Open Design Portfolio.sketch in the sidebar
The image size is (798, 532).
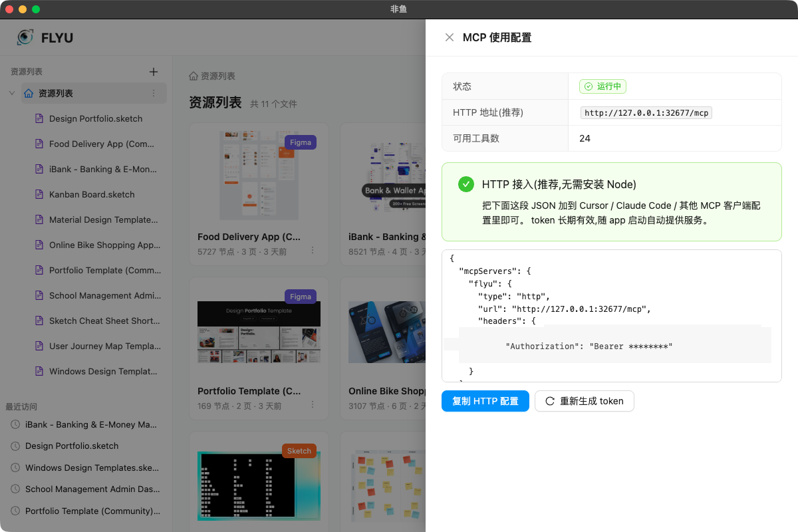pos(96,118)
